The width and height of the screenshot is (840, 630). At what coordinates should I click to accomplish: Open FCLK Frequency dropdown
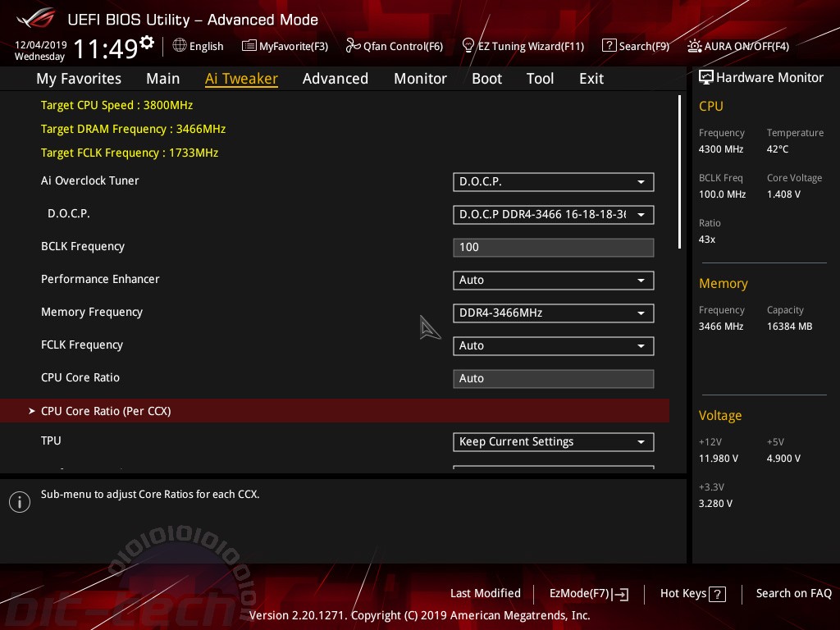pos(554,346)
